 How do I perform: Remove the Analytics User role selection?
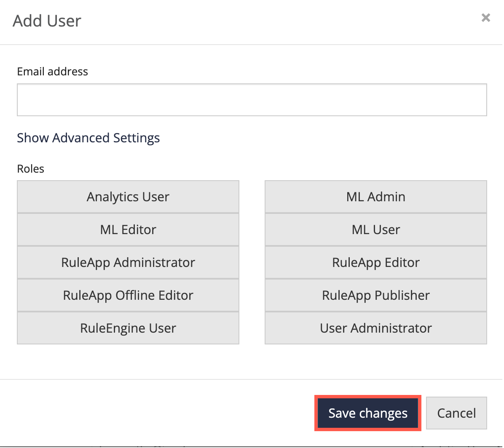pyautogui.click(x=128, y=196)
